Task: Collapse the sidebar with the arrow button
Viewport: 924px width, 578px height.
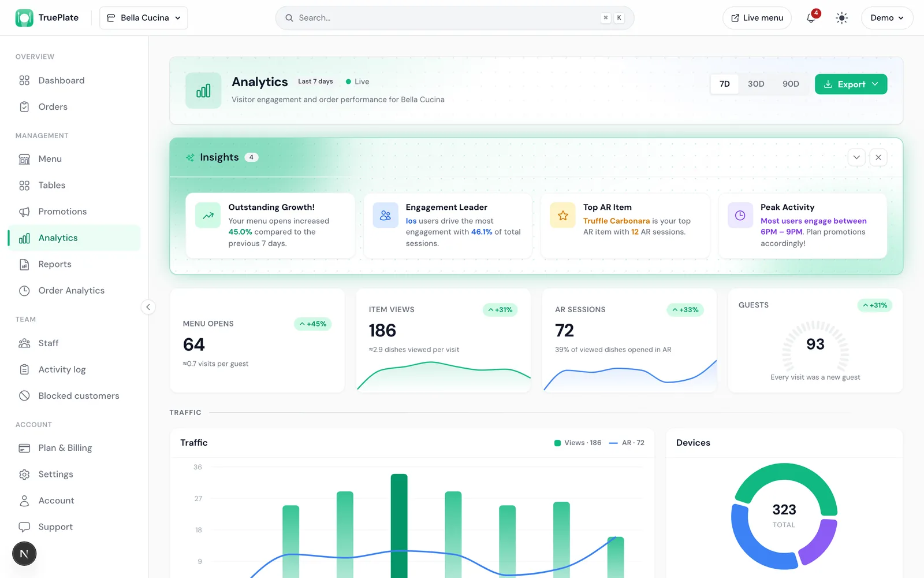Action: click(148, 307)
